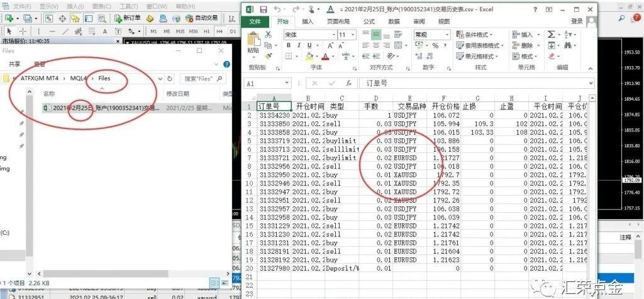Viewport: 644px width, 299px height.
Task: Open Excel's 文件 File tab
Action: [255, 22]
